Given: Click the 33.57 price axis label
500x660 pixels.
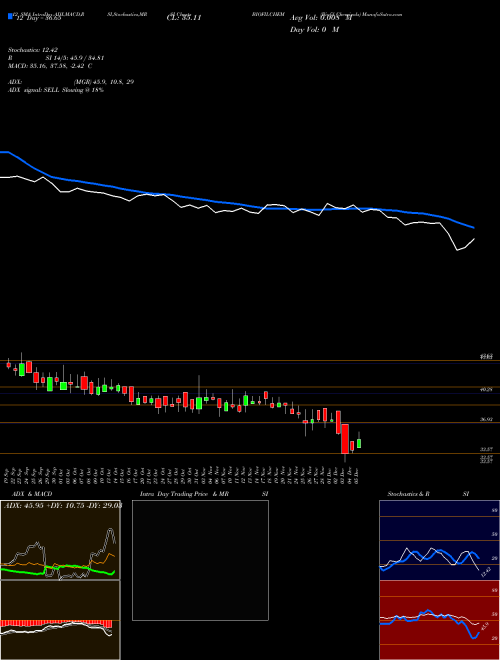Looking at the screenshot, I should 486,449.
